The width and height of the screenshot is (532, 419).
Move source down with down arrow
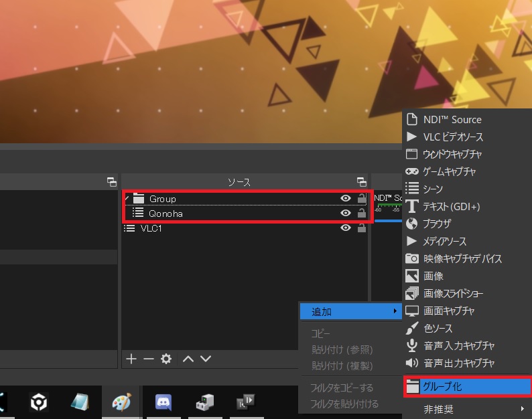[206, 359]
